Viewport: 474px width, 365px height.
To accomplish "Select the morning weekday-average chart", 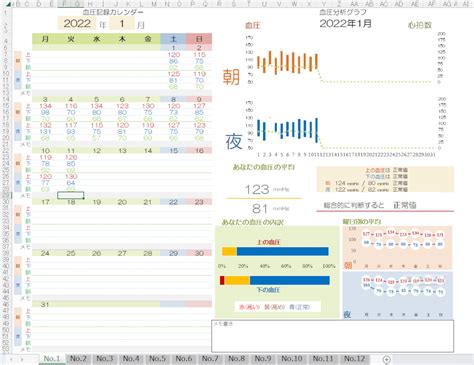I will (x=397, y=248).
